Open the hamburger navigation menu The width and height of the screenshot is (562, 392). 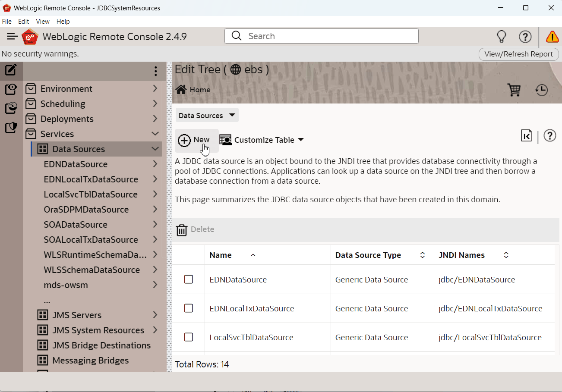12,37
